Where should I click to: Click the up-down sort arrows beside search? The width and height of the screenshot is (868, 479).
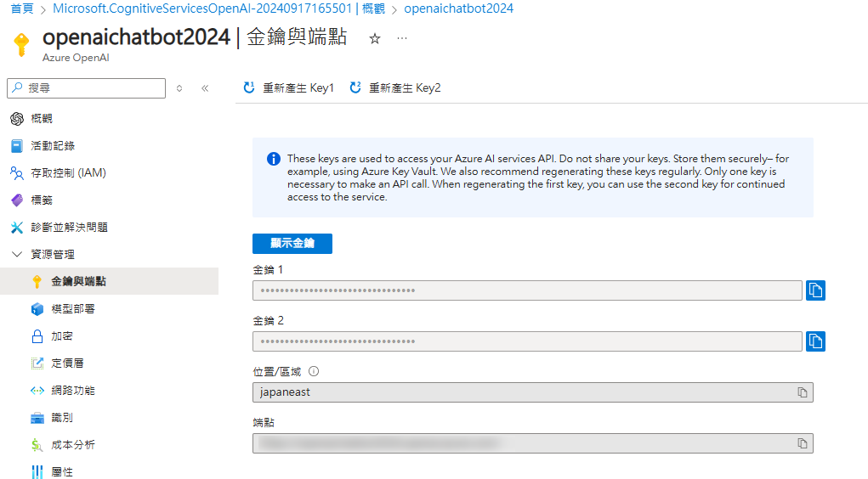click(x=179, y=88)
